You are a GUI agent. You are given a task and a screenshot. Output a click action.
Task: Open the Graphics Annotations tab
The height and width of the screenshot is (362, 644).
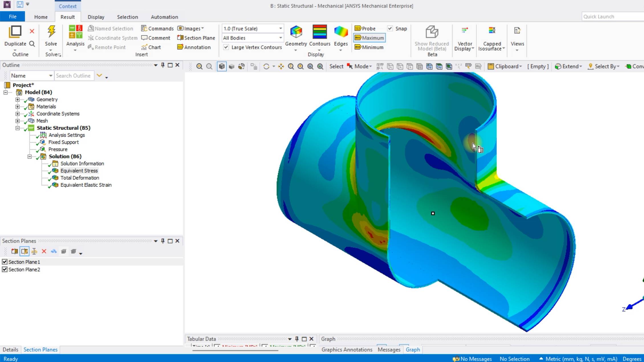pos(347,349)
